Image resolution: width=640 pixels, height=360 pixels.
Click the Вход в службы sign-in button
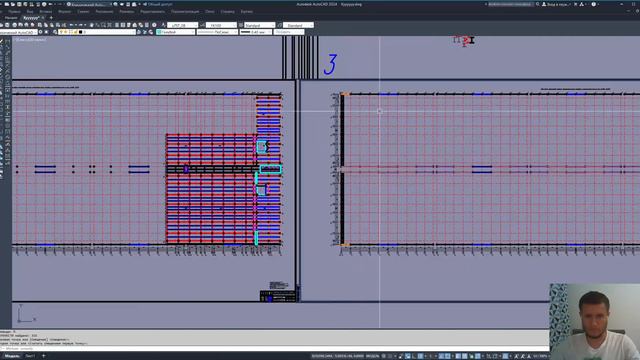pyautogui.click(x=556, y=4)
